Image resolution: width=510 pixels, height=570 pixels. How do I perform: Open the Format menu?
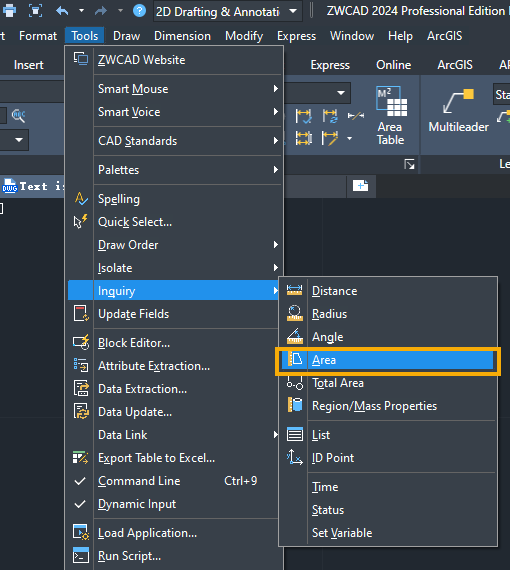pos(38,36)
